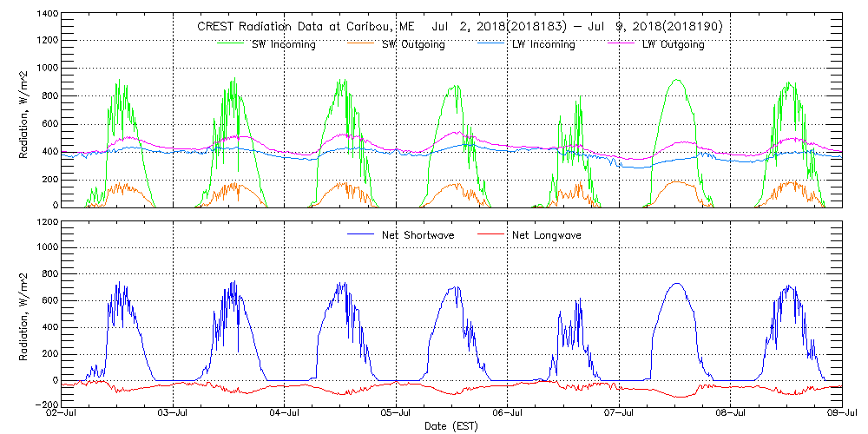Click the red Net Longwave legend line
Image resolution: width=868 pixels, height=434 pixels.
493,235
